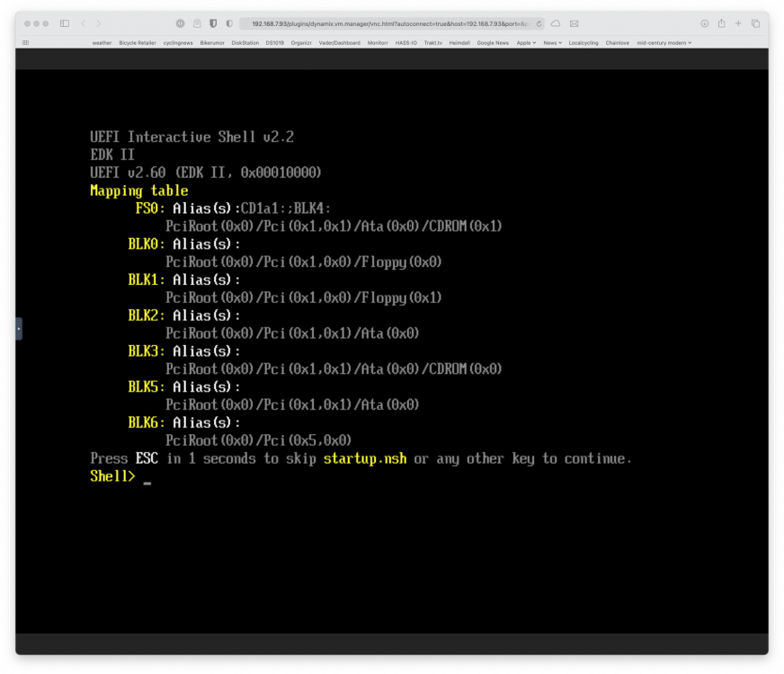Click the UEFI Interactive Shell v2.2 line
Image resolution: width=784 pixels, height=674 pixels.
192,137
